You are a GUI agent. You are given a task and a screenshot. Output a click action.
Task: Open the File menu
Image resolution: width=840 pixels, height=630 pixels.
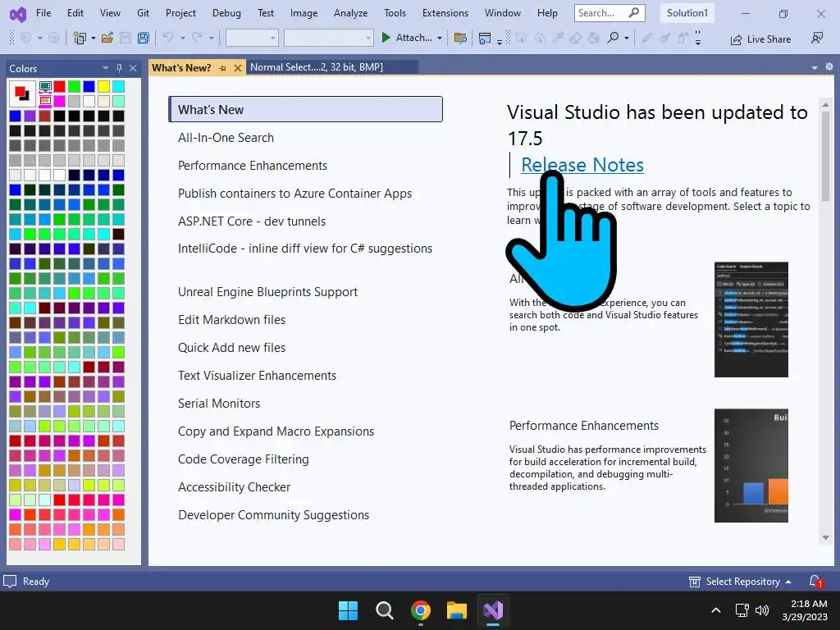[43, 13]
